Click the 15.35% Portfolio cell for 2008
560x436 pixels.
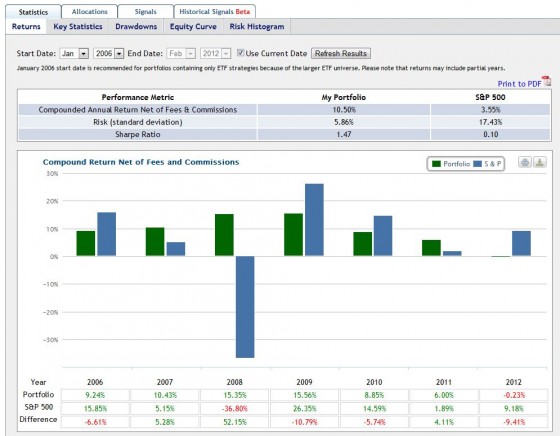235,395
